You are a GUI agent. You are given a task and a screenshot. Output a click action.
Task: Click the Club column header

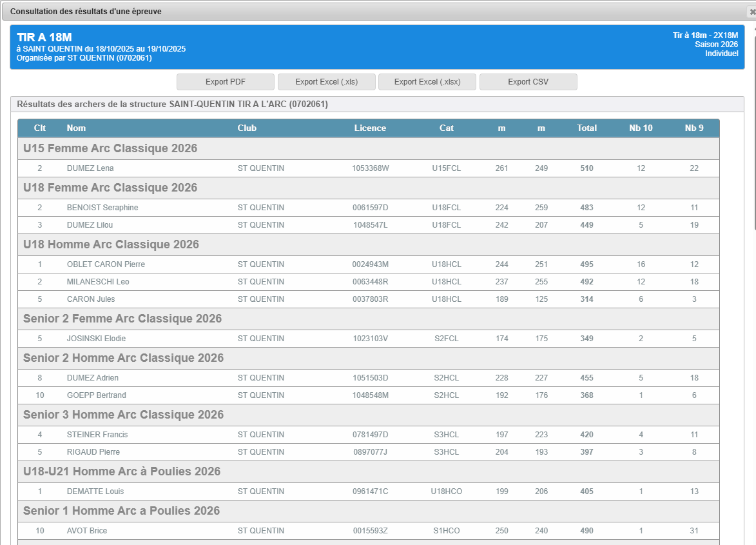(x=247, y=128)
